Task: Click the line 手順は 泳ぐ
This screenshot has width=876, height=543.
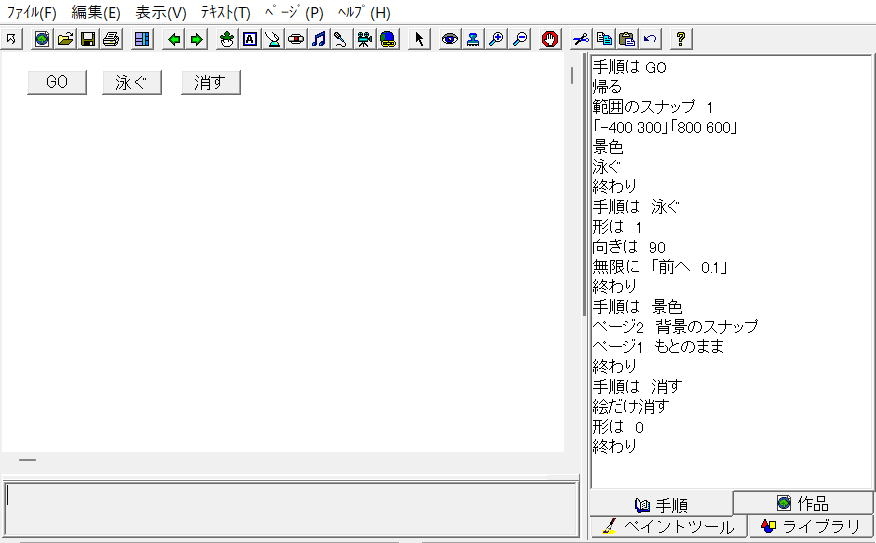Action: [x=636, y=207]
